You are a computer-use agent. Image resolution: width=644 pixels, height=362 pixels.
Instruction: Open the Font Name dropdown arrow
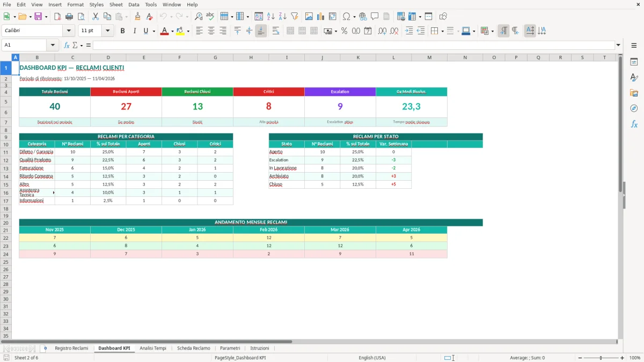pyautogui.click(x=69, y=31)
